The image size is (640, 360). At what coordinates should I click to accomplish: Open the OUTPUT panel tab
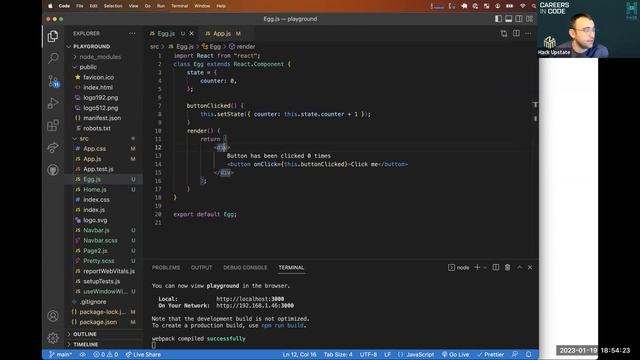click(x=201, y=267)
